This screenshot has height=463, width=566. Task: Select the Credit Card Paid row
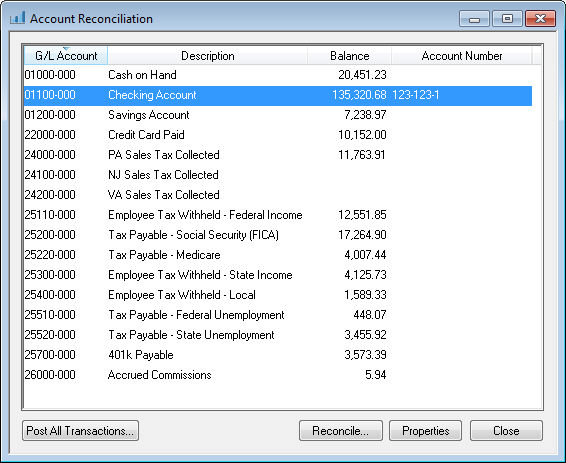pos(278,135)
